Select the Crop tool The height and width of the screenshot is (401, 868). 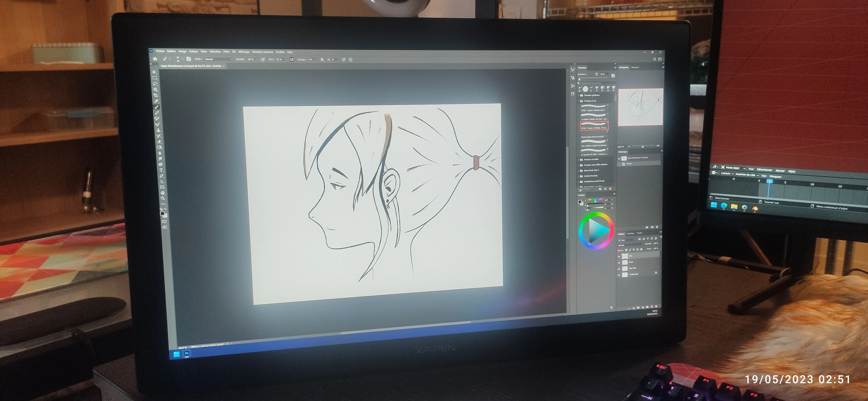[x=156, y=95]
